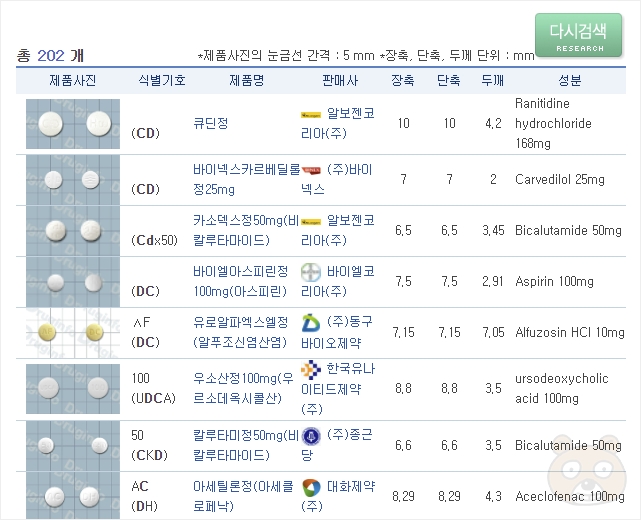The image size is (641, 520).
Task: Click the 100 (UDCA) identification code
Action: tap(153, 388)
